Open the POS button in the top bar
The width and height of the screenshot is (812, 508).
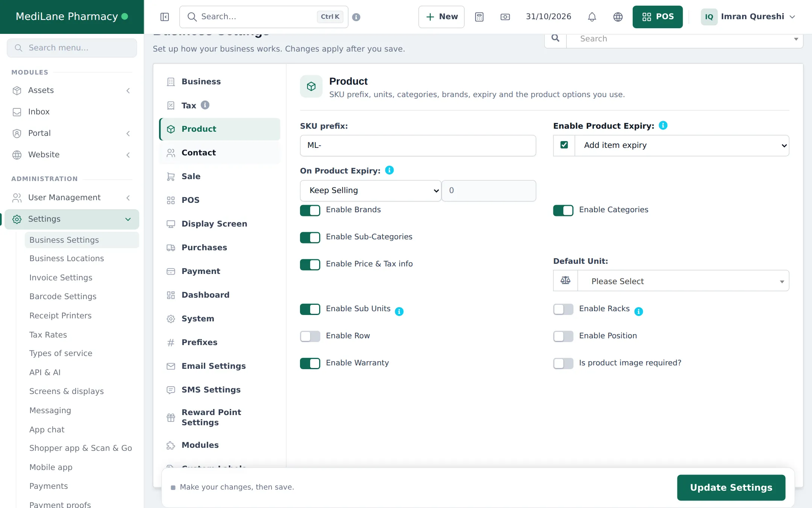tap(657, 17)
